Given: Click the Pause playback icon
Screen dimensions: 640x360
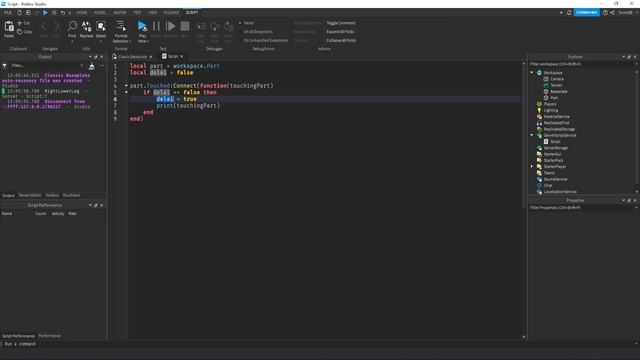Looking at the screenshot, I should (156, 27).
